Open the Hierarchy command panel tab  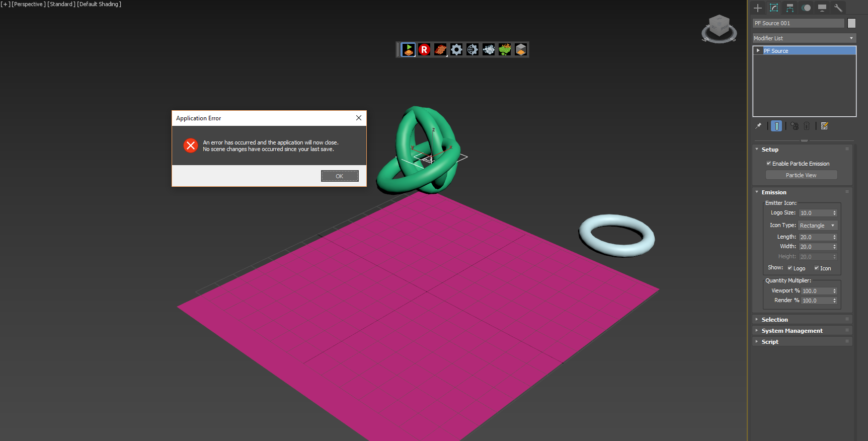click(x=790, y=8)
